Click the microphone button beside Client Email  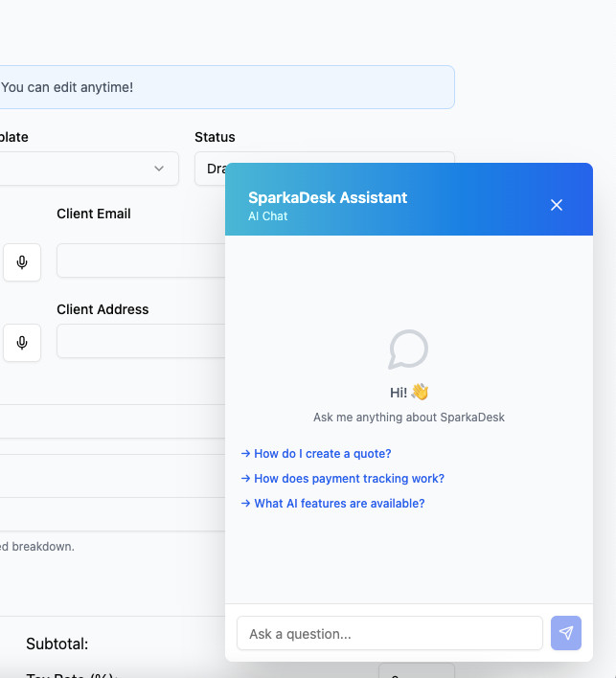point(22,262)
